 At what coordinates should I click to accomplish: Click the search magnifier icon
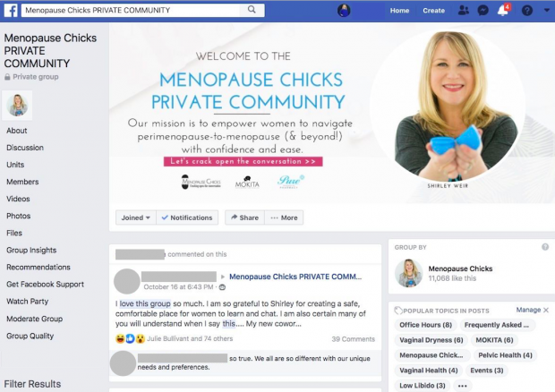pyautogui.click(x=252, y=10)
